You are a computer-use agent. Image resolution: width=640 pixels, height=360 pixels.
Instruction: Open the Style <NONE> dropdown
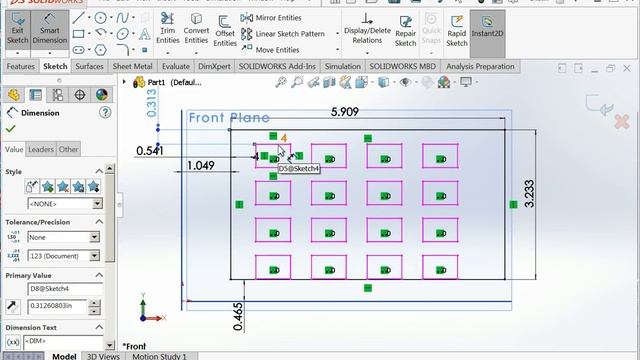pos(97,203)
